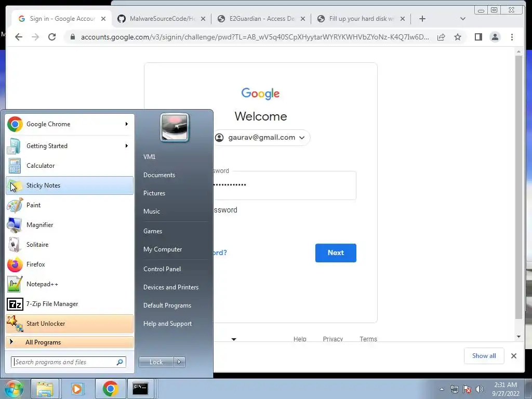Expand All Programs list
Image resolution: width=532 pixels, height=399 pixels.
(x=69, y=342)
